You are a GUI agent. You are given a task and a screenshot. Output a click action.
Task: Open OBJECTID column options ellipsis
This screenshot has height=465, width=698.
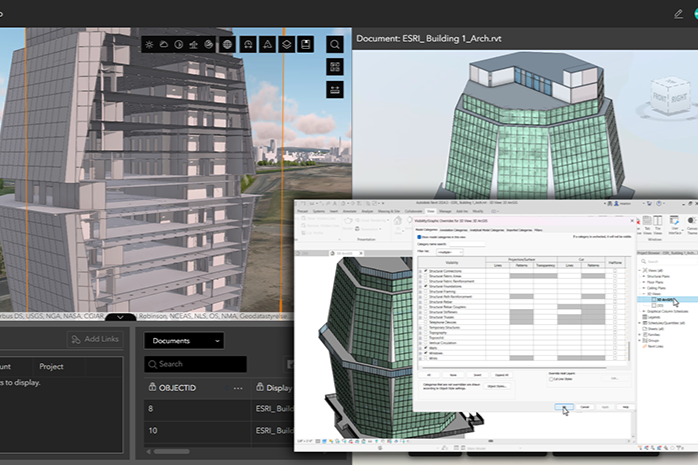coord(238,388)
